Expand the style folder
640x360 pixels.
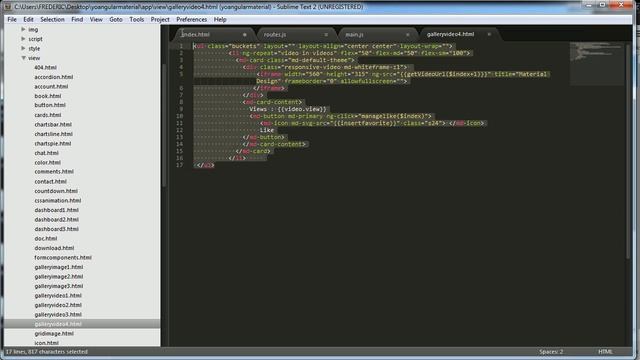tap(23, 48)
